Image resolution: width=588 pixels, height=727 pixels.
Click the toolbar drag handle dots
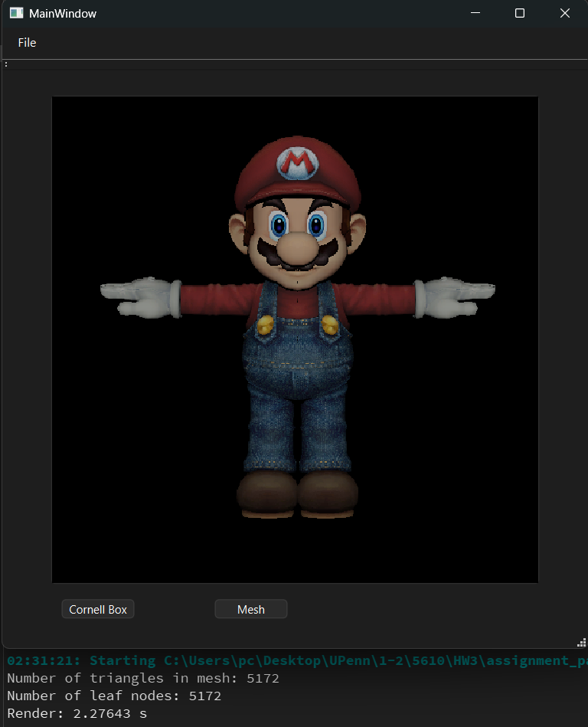pyautogui.click(x=6, y=64)
